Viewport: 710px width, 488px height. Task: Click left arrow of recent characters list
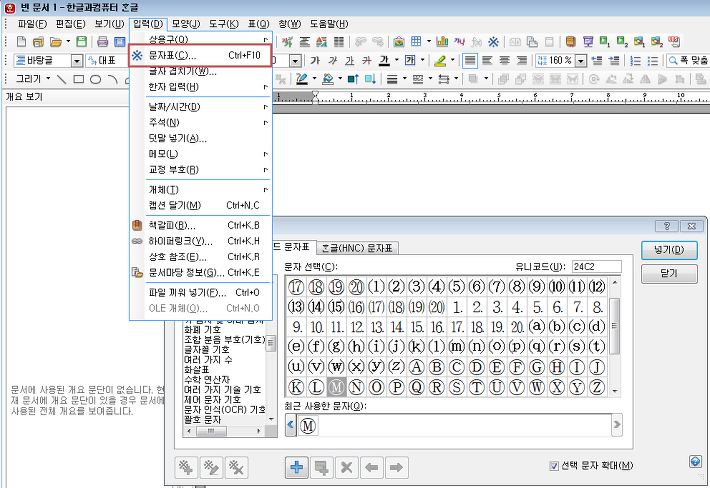291,425
